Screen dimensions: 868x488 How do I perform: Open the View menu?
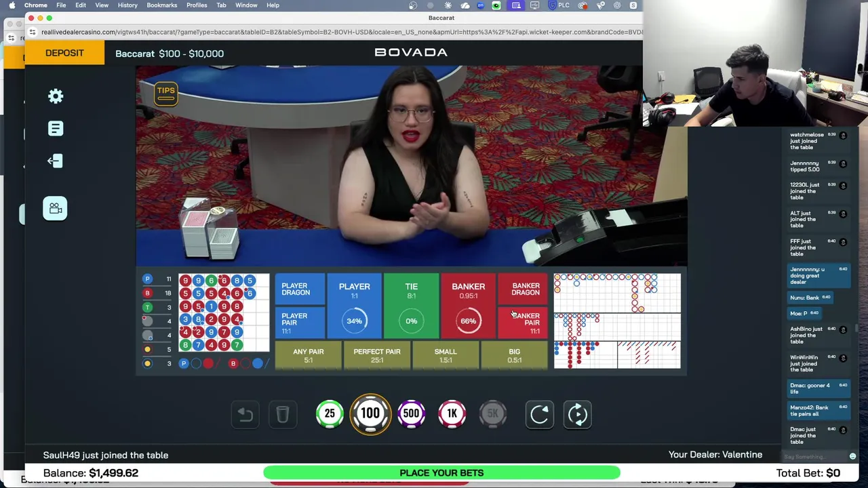(x=102, y=5)
